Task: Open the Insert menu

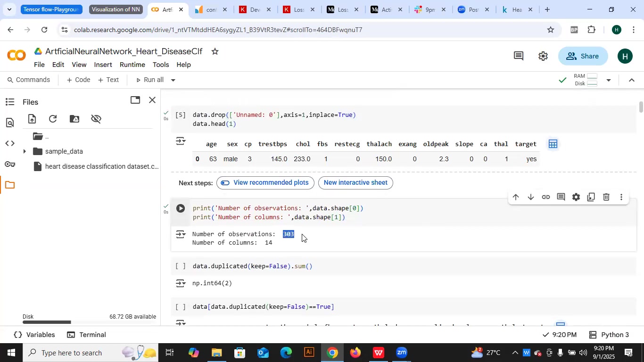Action: [x=103, y=65]
